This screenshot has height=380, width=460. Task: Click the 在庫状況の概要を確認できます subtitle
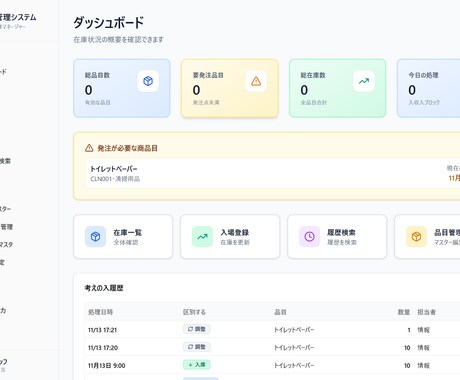118,39
